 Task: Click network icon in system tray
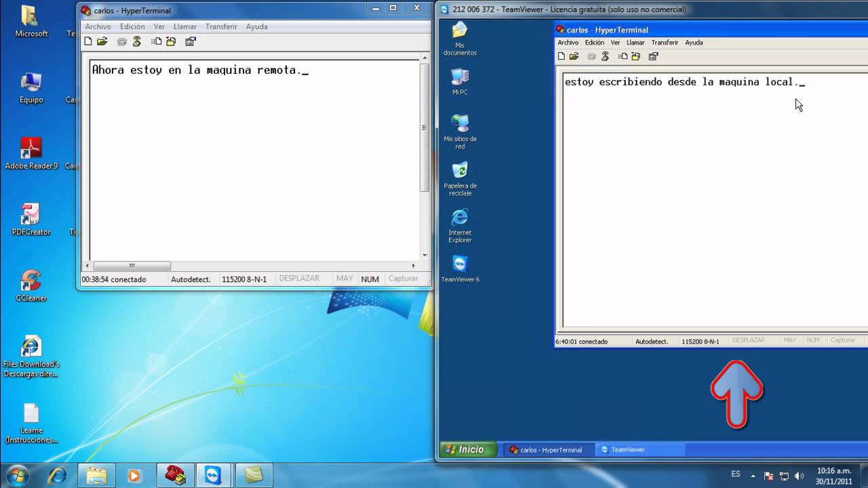(784, 476)
